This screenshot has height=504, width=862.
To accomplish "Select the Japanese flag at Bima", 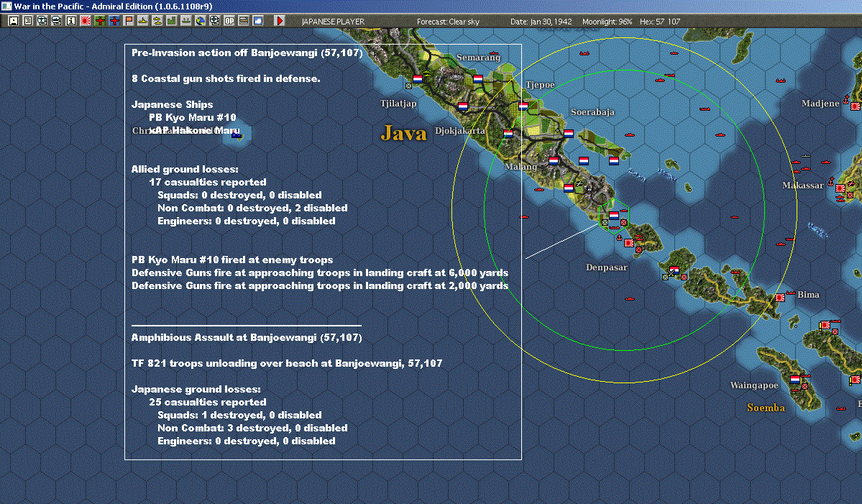I will point(780,298).
